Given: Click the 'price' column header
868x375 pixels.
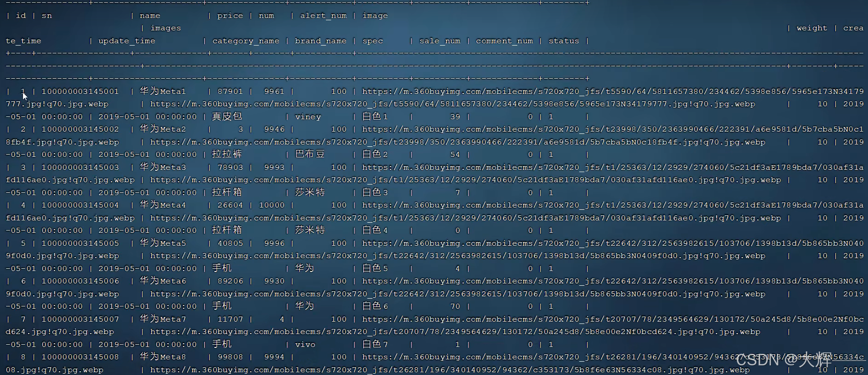Looking at the screenshot, I should 230,16.
